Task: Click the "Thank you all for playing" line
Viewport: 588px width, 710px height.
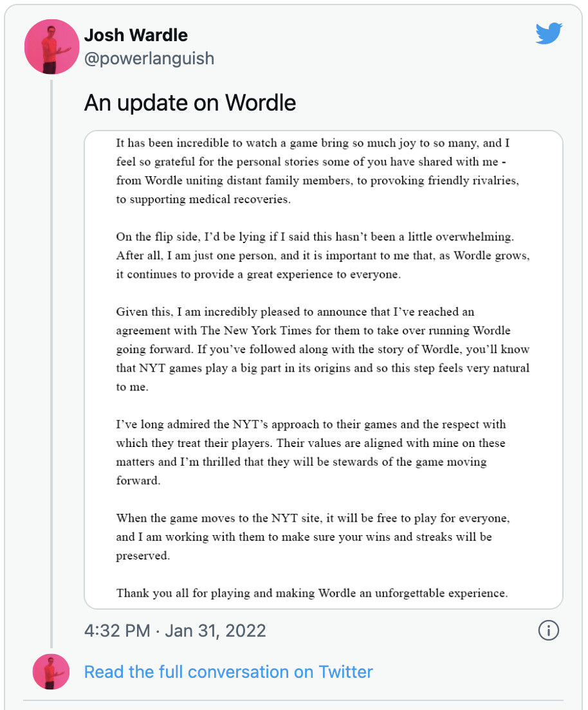Action: 312,592
